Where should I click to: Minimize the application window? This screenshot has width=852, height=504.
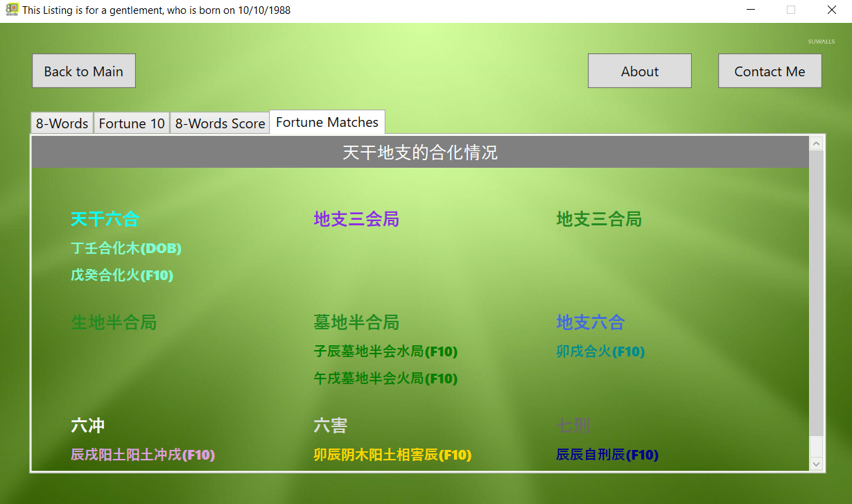coord(751,10)
